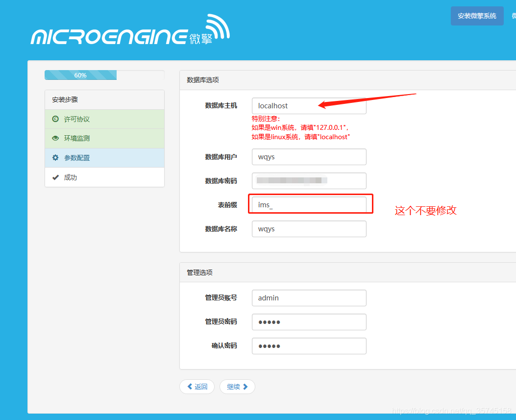This screenshot has height=420, width=516.
Task: Click the 管理员密码 label
Action: 221,322
